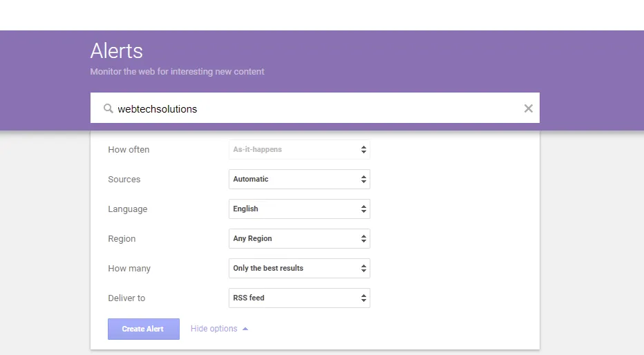
Task: Click the Alerts page title
Action: pyautogui.click(x=117, y=51)
